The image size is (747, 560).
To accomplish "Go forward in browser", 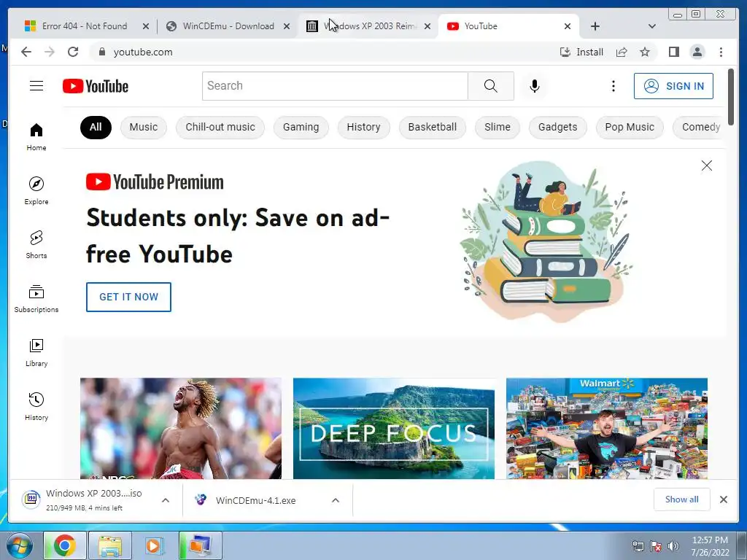I will click(50, 52).
